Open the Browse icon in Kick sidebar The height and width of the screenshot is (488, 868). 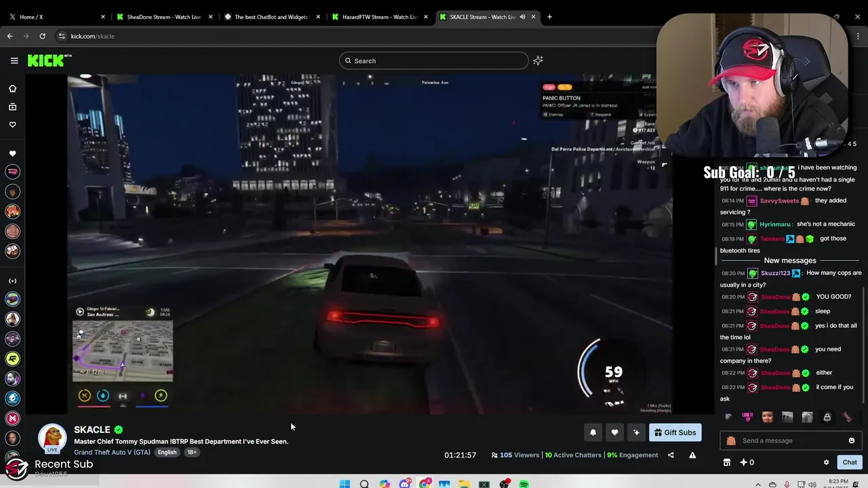[12, 106]
